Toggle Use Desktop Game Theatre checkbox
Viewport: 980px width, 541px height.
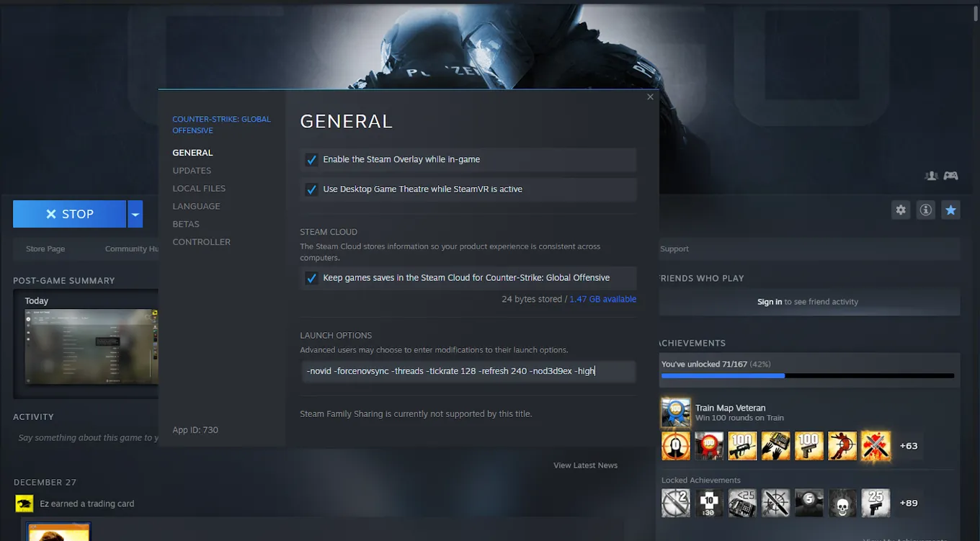pos(311,189)
